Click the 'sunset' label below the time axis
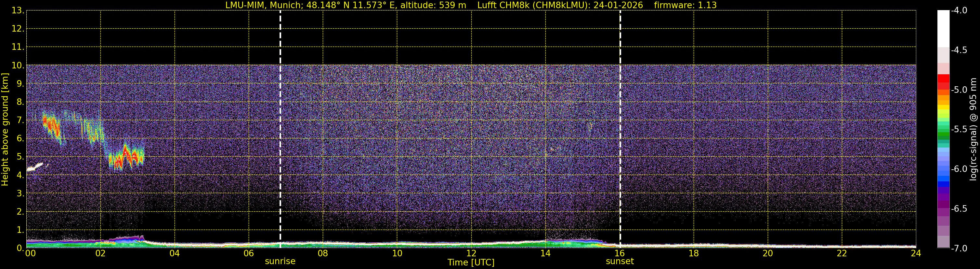Image resolution: width=980 pixels, height=269 pixels. click(x=620, y=262)
